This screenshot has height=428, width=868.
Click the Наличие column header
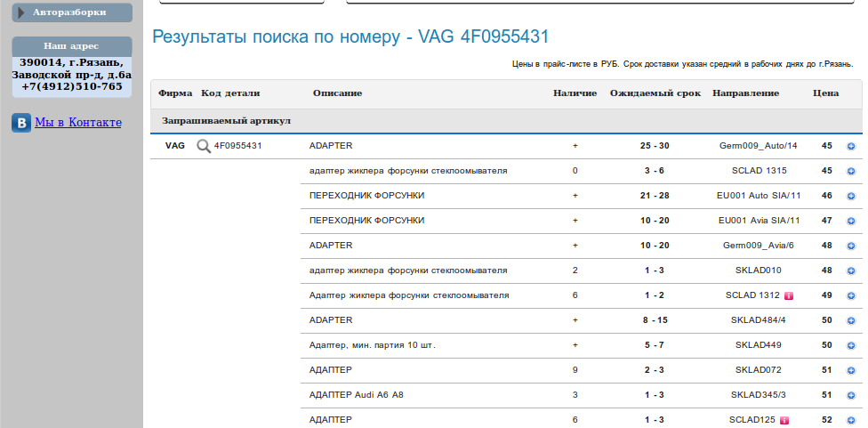(x=575, y=93)
